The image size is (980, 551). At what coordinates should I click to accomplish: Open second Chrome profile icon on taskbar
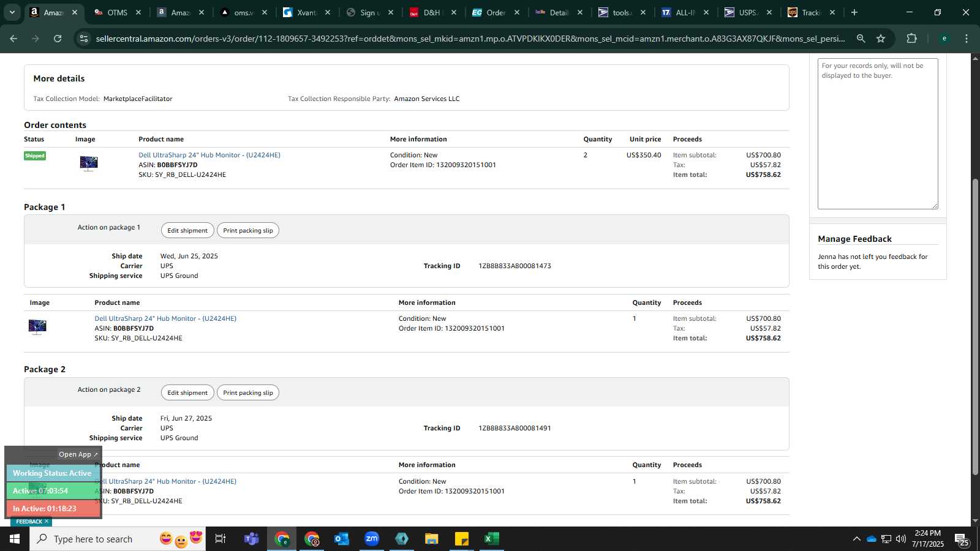click(312, 539)
